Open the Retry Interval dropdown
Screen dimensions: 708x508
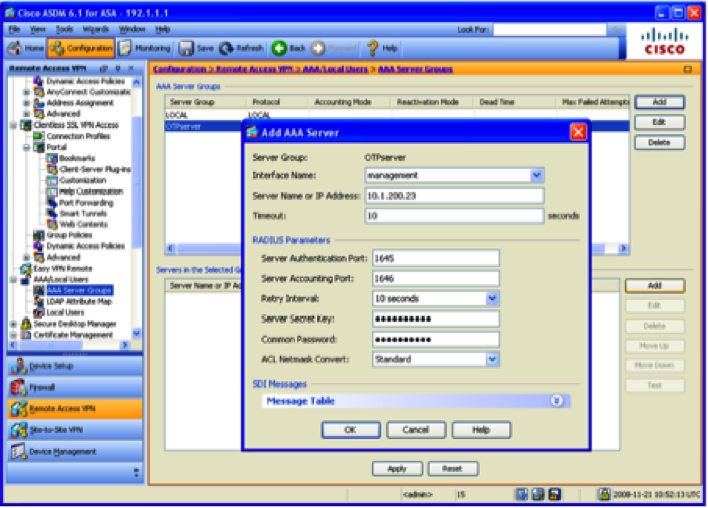click(492, 298)
